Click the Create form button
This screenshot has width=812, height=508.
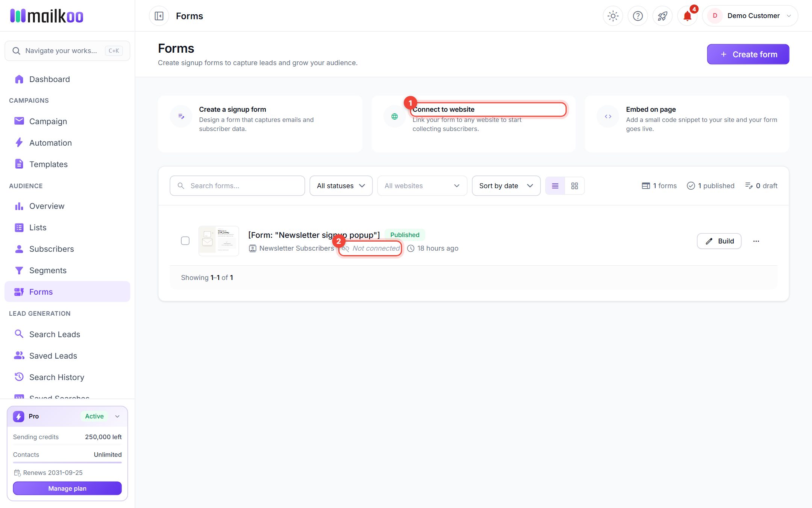click(x=748, y=54)
